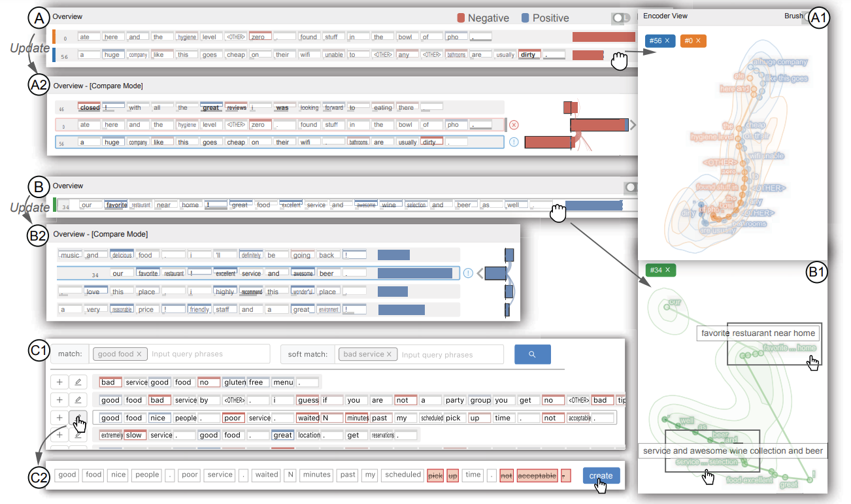851x504 pixels.
Task: Select the 'recommend' token in compare mode
Action: (252, 292)
